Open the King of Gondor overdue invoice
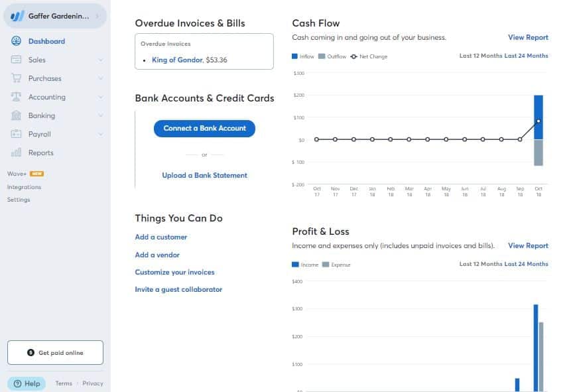 (x=177, y=60)
